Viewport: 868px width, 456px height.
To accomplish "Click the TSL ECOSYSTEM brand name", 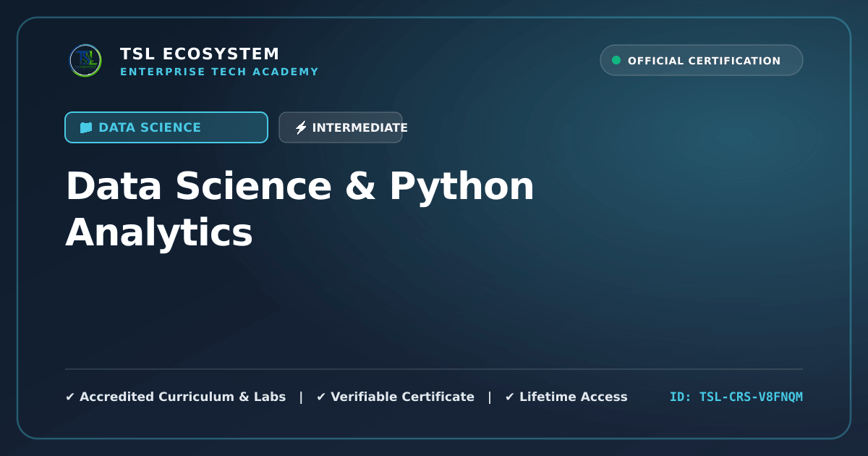I will point(200,54).
